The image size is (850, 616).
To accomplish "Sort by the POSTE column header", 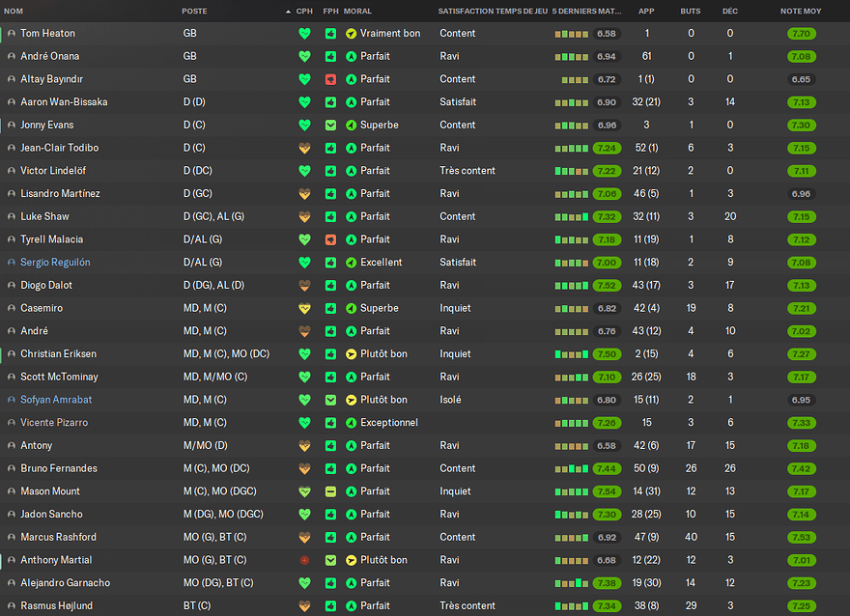I will point(194,11).
